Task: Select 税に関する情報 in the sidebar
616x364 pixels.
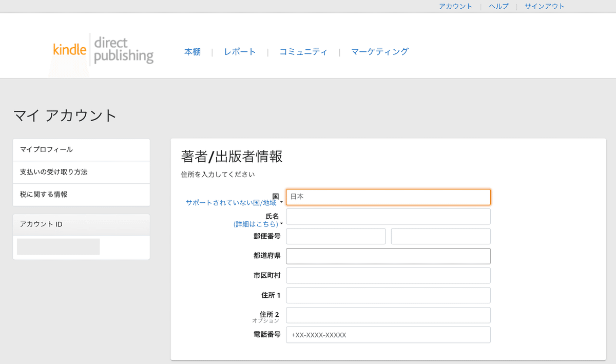Action: point(81,195)
